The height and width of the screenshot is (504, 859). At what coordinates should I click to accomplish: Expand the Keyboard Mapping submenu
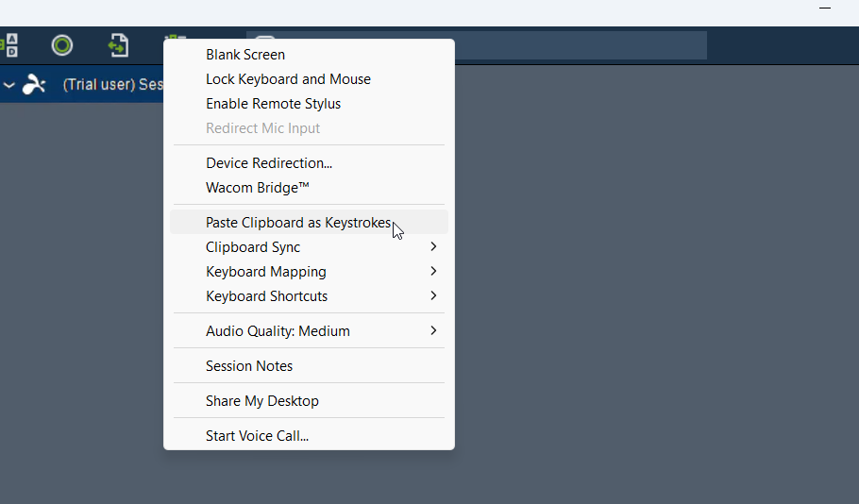(x=309, y=272)
